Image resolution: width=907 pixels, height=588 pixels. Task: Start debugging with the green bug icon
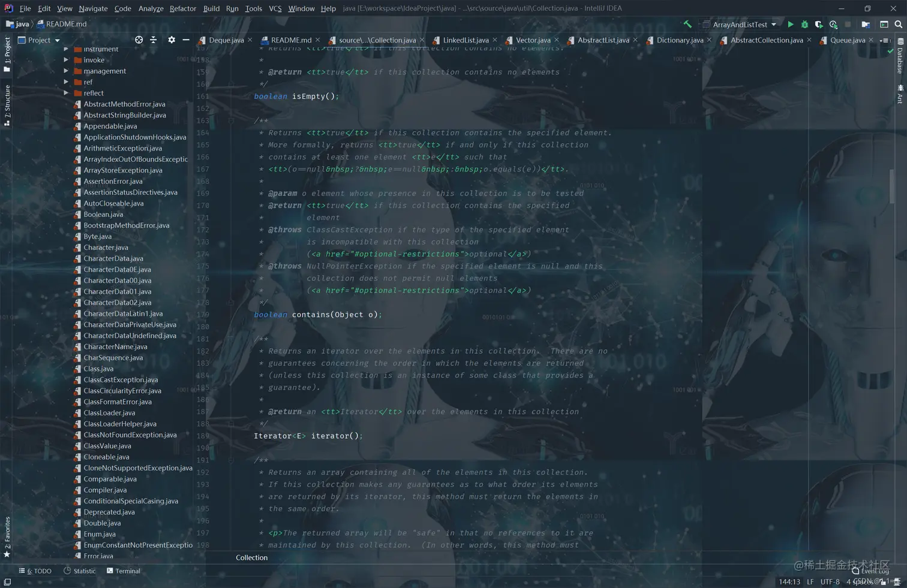804,24
